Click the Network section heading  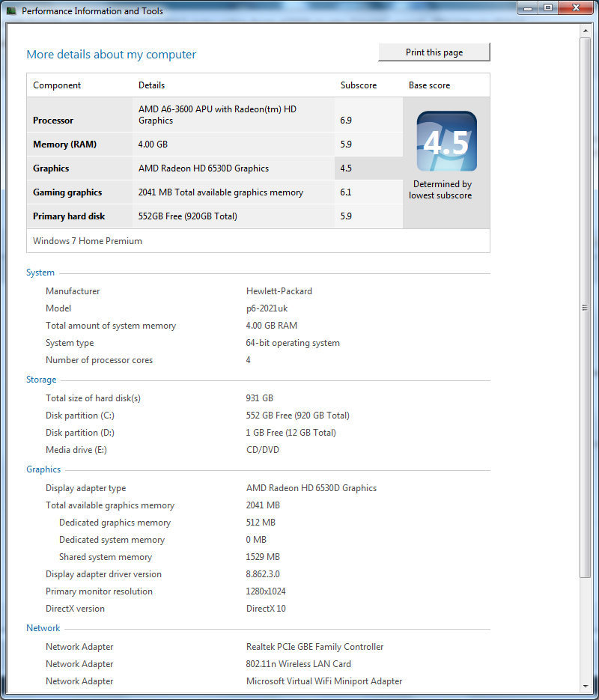43,628
